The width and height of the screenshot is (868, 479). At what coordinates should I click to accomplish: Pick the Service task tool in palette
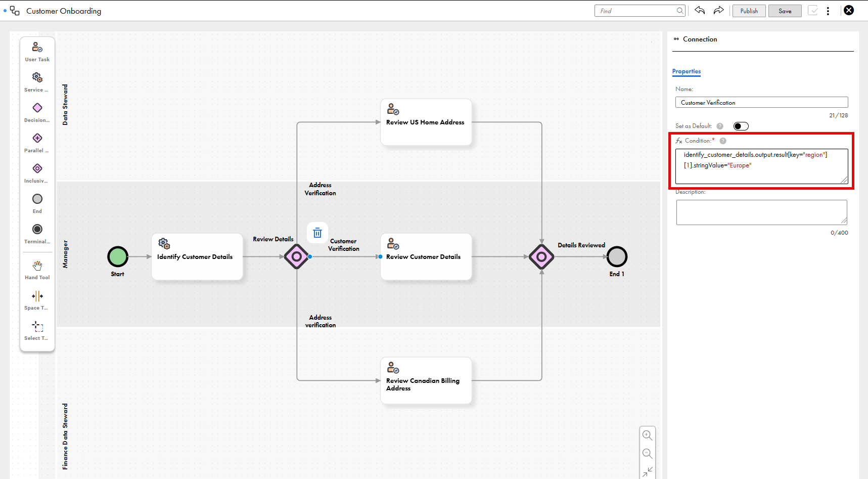pos(37,82)
